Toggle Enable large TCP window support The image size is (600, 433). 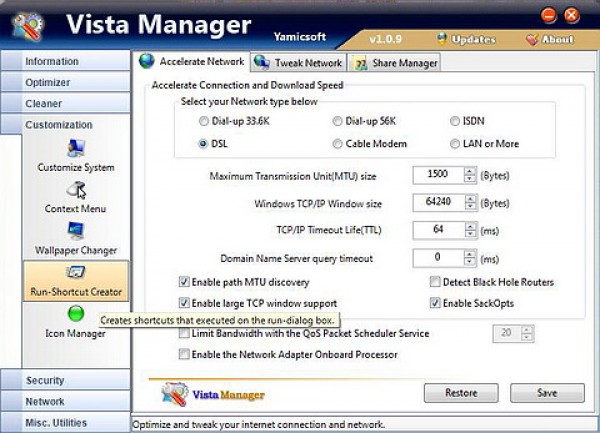click(x=184, y=303)
